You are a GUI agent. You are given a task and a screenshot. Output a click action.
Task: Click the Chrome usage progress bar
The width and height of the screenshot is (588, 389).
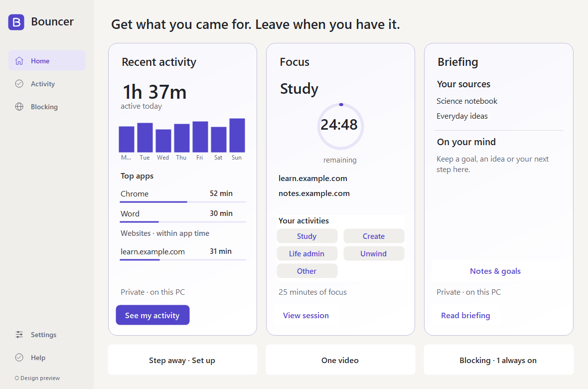(182, 202)
